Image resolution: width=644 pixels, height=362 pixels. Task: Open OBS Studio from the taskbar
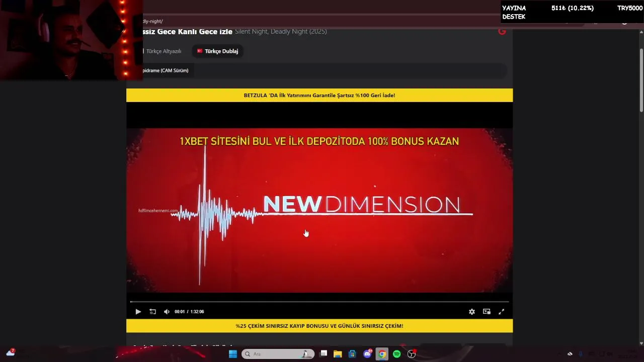(x=412, y=354)
